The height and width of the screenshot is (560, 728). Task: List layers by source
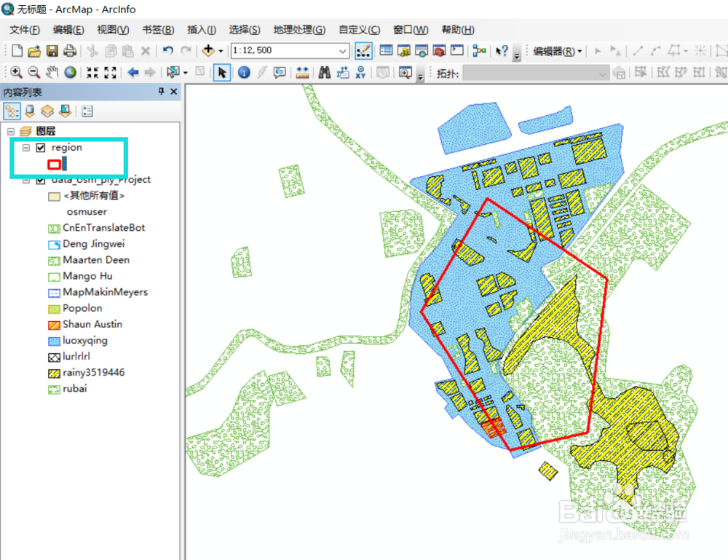pos(29,111)
